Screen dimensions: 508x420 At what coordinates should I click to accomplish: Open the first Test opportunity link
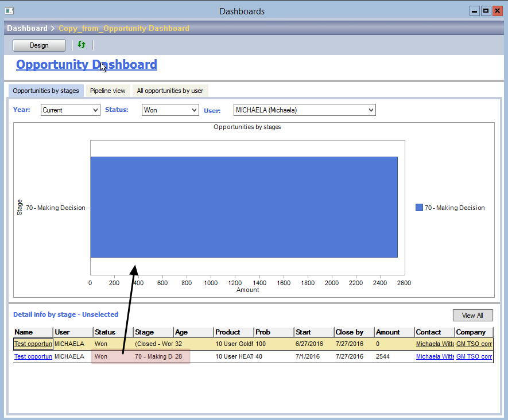pos(33,344)
